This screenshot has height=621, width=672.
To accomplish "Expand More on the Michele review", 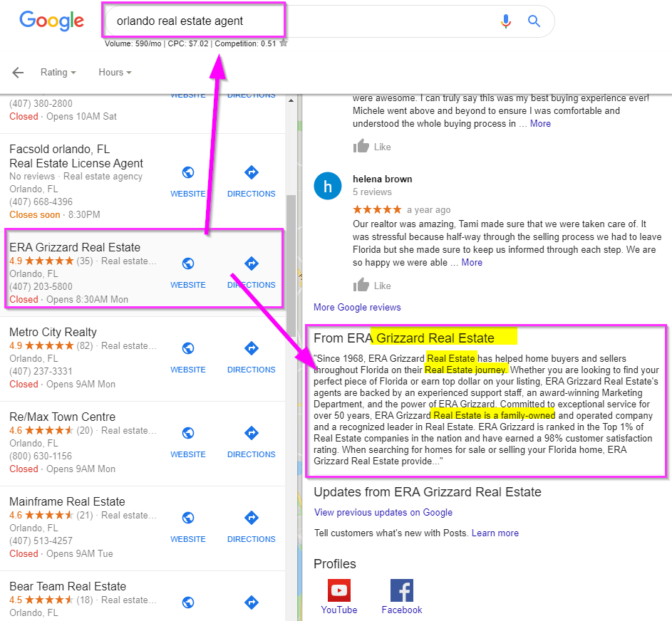I will [540, 124].
